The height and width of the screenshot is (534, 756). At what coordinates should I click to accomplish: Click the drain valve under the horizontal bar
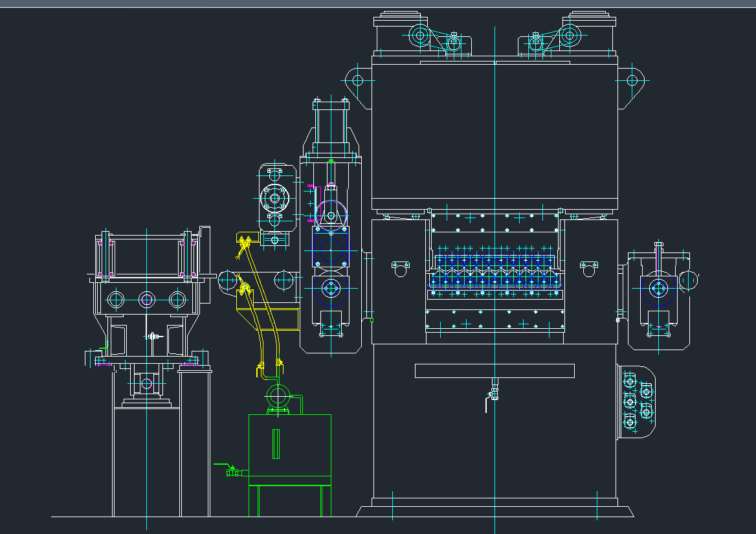[494, 392]
